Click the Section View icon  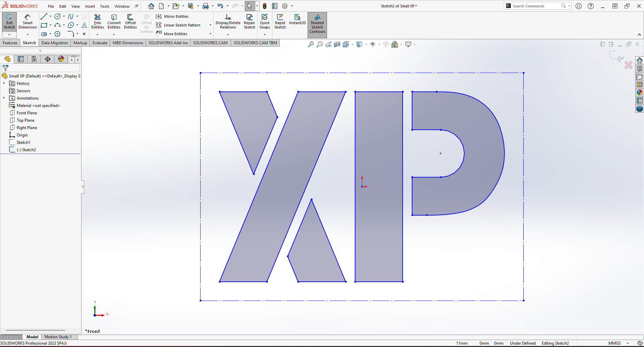(337, 44)
